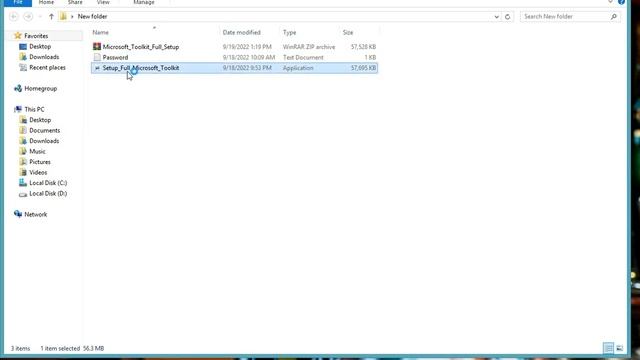
Task: Open the Pictures folder
Action: (40, 162)
